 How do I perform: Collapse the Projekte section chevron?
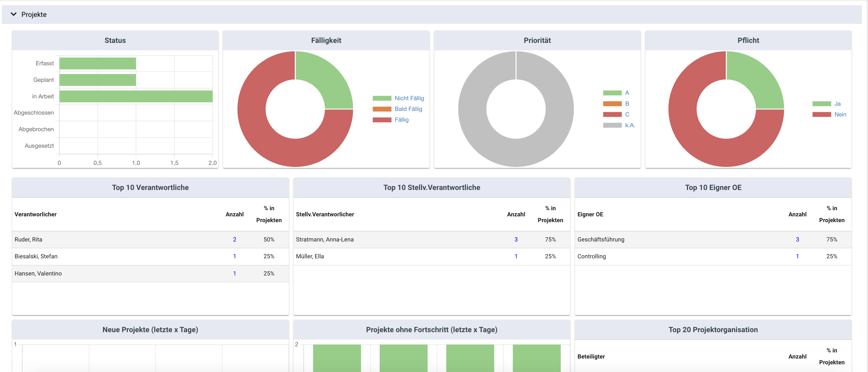(x=13, y=14)
